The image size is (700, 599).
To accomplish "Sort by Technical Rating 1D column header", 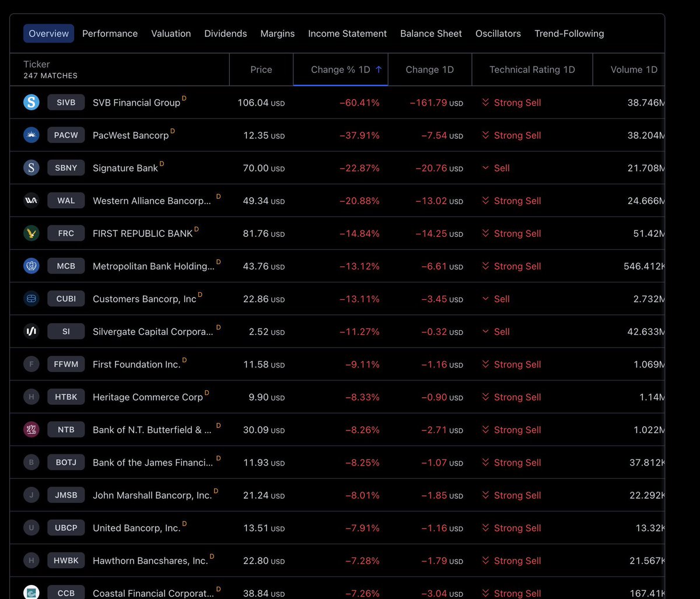I will click(532, 69).
